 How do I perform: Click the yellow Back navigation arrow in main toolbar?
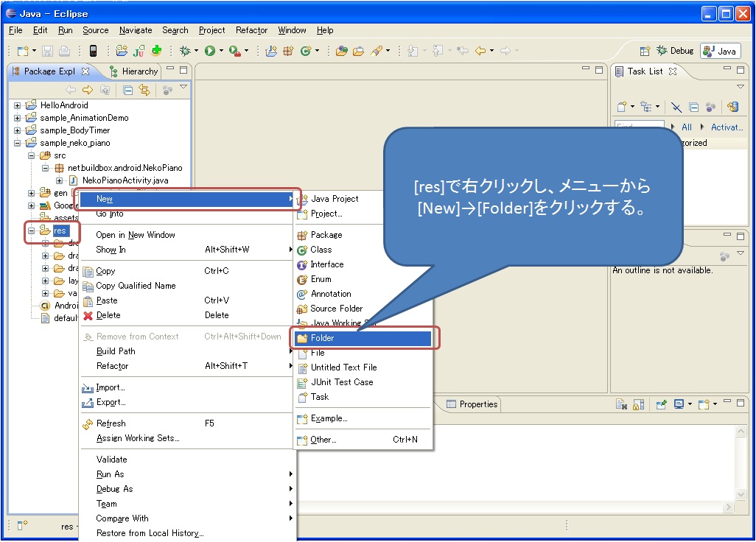480,51
